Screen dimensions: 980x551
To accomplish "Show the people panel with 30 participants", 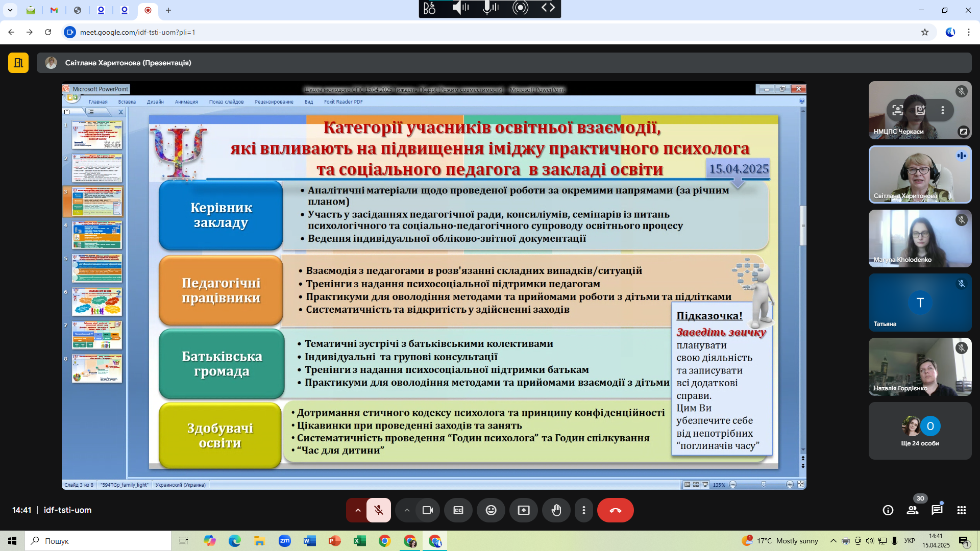I will 913,510.
